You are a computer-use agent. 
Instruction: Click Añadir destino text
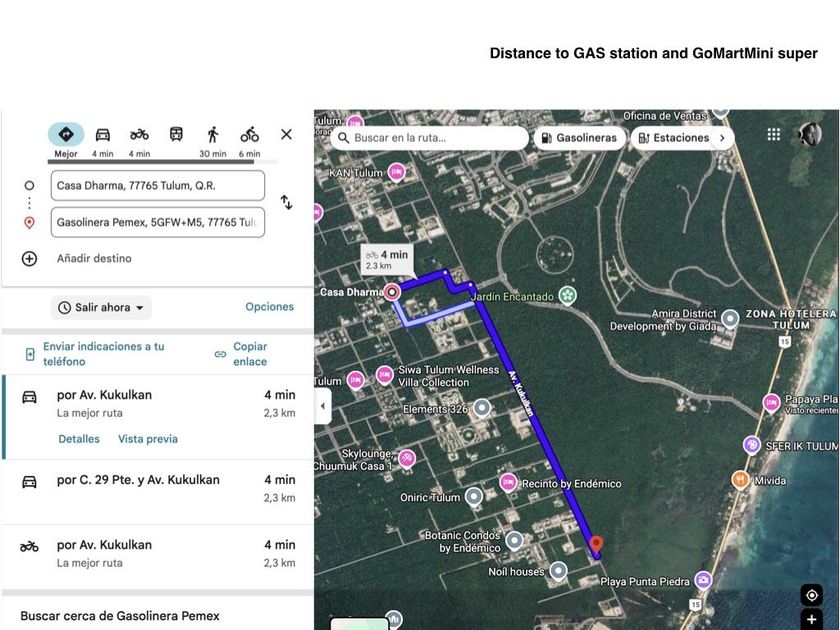click(x=94, y=258)
